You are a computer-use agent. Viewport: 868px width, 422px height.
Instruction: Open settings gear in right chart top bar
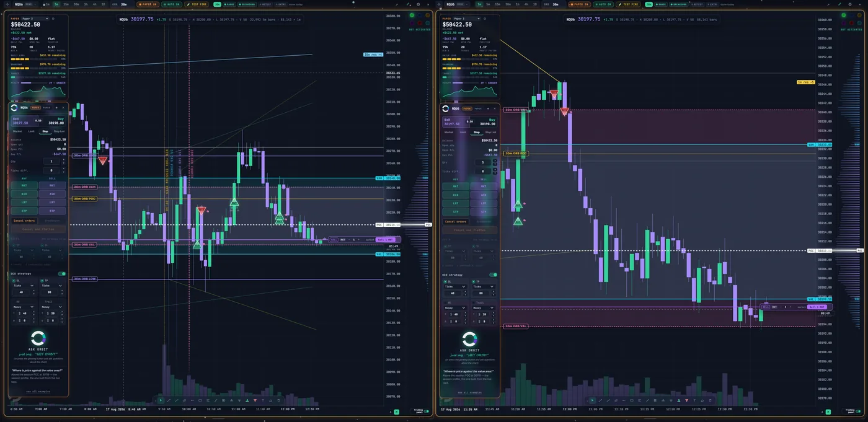[850, 4]
